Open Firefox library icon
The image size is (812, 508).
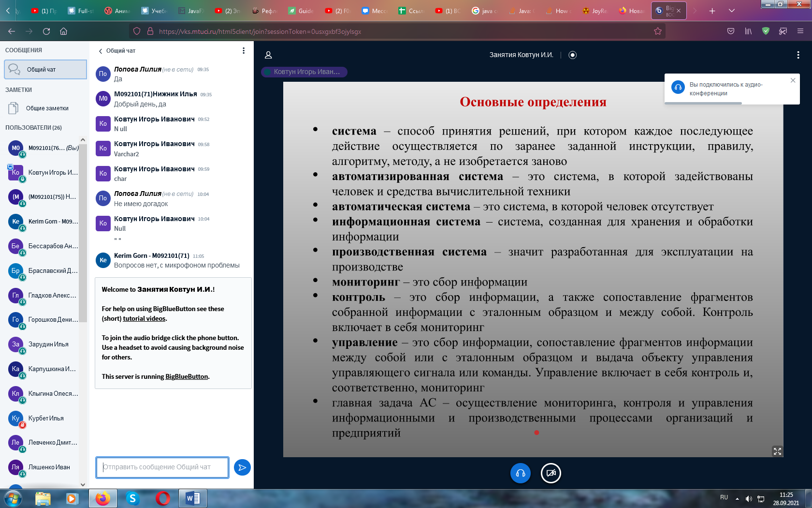(x=748, y=31)
